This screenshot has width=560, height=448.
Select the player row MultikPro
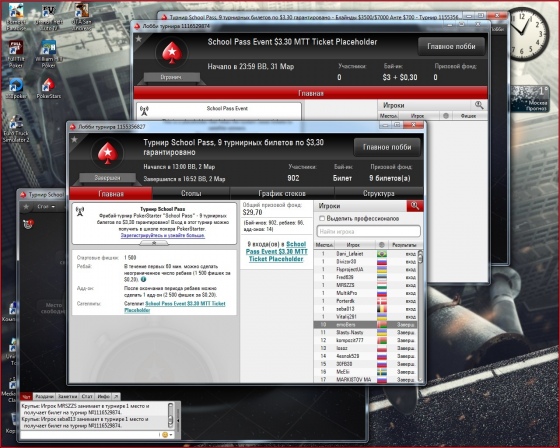click(365, 293)
